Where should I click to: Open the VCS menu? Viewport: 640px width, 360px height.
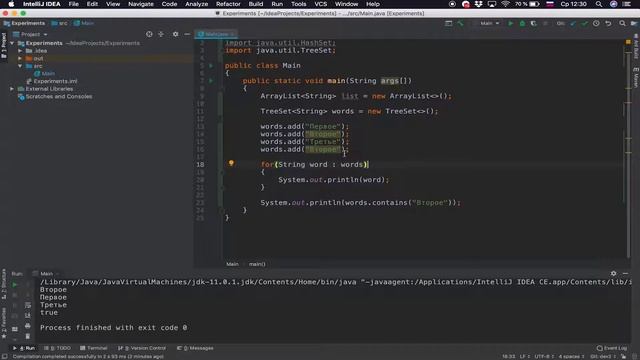(320, 4)
